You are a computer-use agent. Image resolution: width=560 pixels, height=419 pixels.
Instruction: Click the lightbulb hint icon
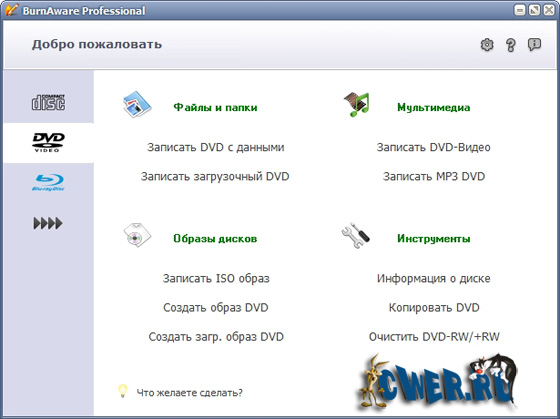click(x=122, y=391)
